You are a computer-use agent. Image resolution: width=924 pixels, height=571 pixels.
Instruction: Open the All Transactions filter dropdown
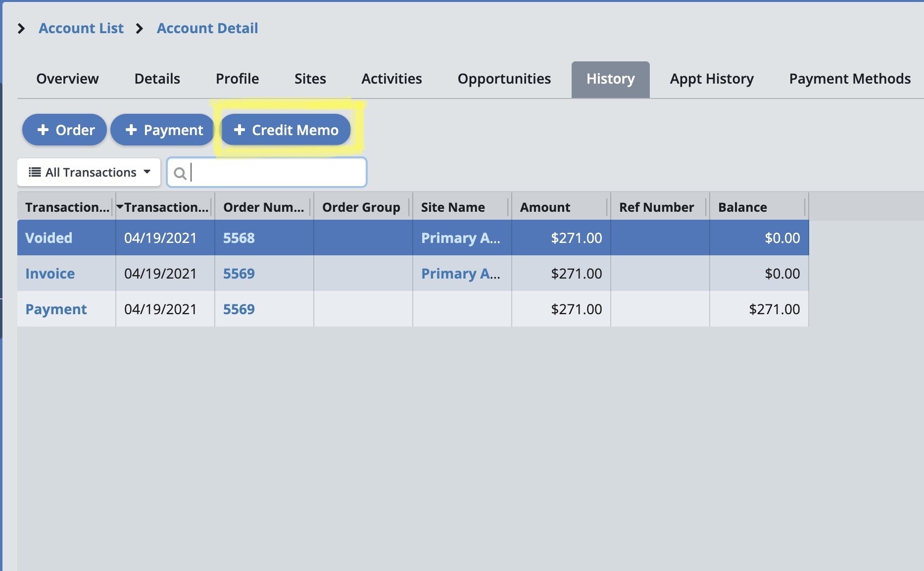click(89, 172)
